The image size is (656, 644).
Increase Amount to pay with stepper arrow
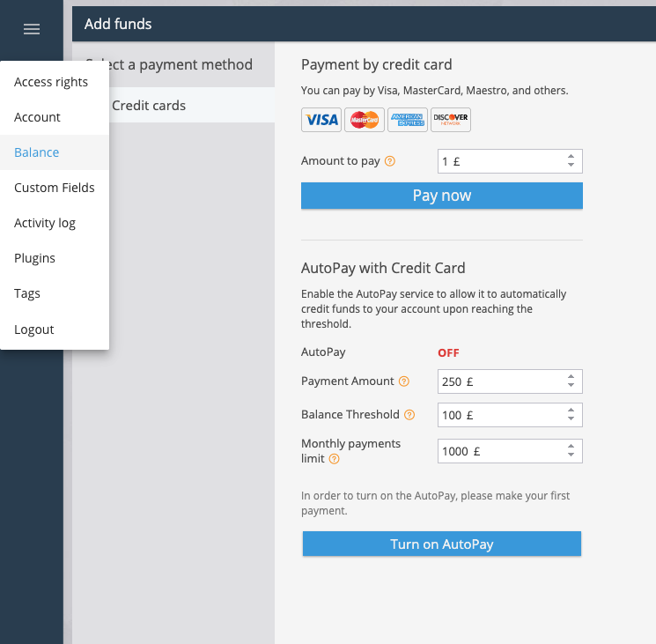(571, 157)
